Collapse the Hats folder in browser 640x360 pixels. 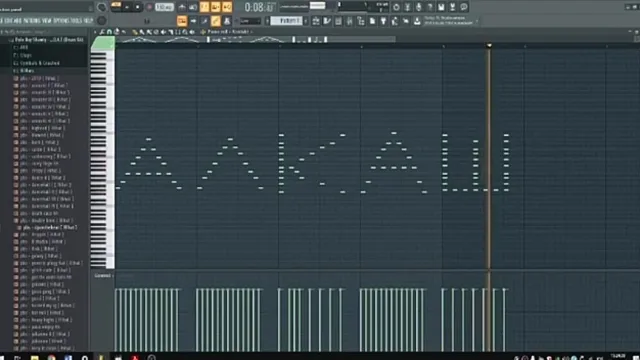[x=24, y=71]
